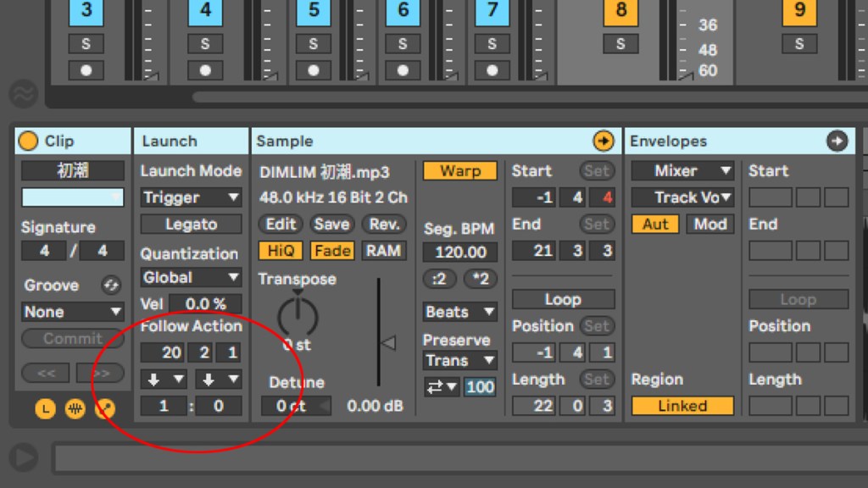This screenshot has height=488, width=868.
Task: Open the Quantization Global dropdown
Action: tap(192, 278)
